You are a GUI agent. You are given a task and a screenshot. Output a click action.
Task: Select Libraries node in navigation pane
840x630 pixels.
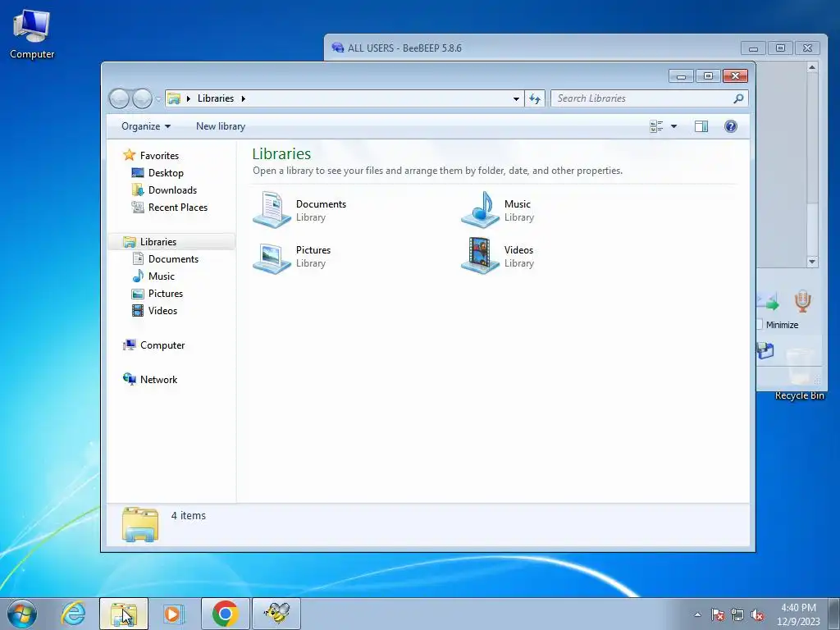[x=171, y=242]
